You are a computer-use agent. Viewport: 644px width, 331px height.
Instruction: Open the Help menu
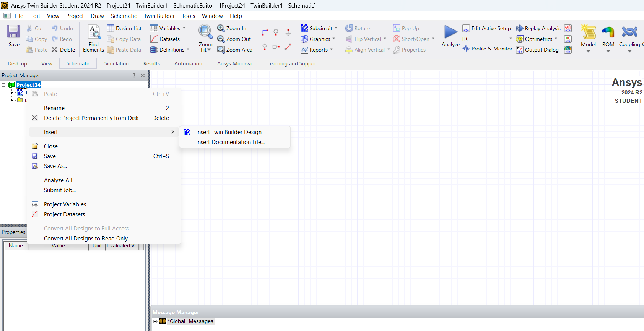tap(236, 16)
